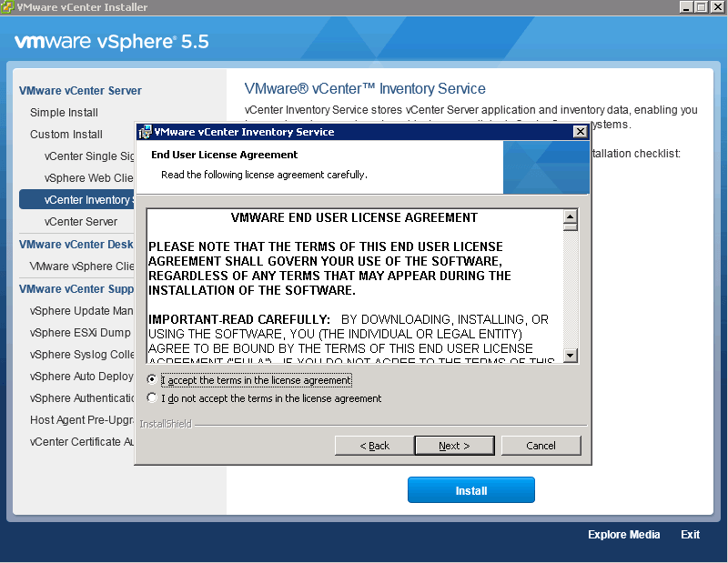728x563 pixels.
Task: Maximize the vCenter Installer window
Action: (x=702, y=7)
